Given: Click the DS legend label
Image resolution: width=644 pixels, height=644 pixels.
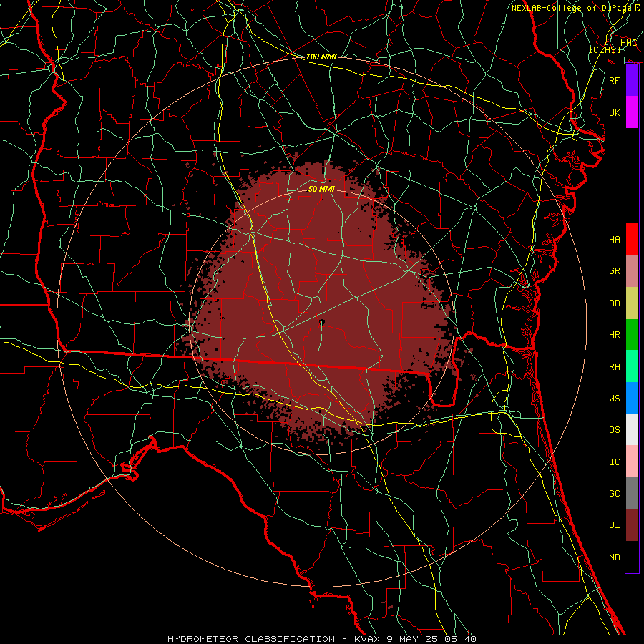Looking at the screenshot, I should (615, 430).
